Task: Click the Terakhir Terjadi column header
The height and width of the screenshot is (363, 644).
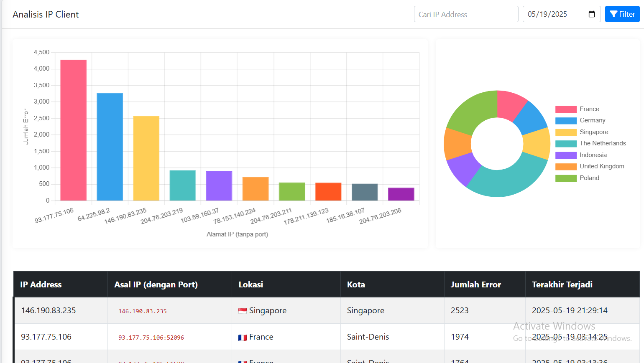Action: pos(562,284)
